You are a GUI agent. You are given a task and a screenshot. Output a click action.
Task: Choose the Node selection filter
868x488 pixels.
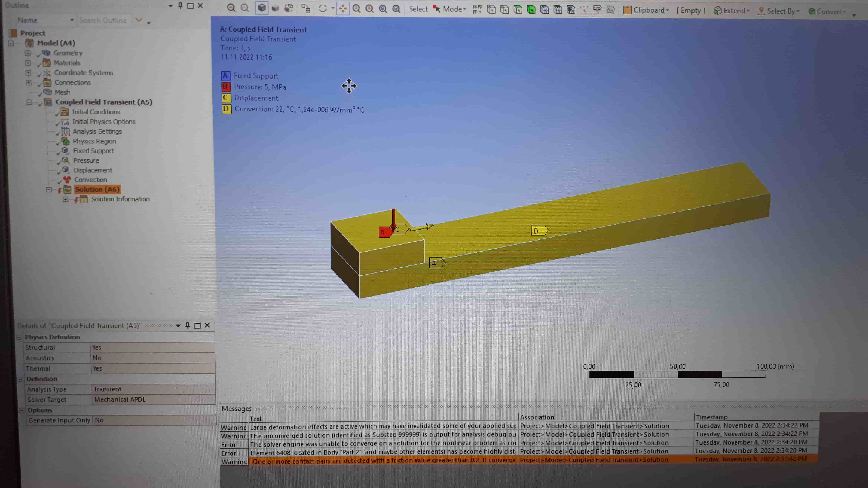[545, 10]
